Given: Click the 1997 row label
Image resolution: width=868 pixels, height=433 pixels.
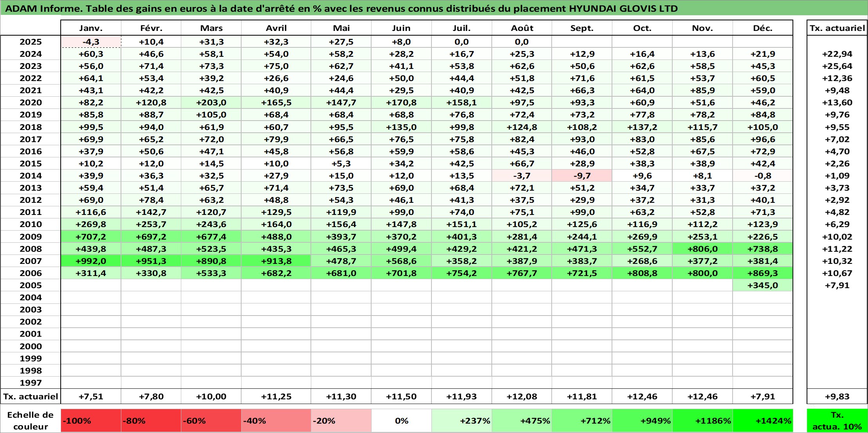Looking at the screenshot, I should (x=31, y=383).
